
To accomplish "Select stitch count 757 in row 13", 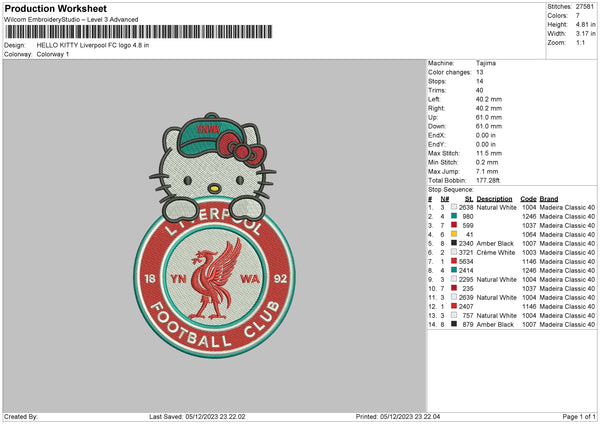I will 468,316.
